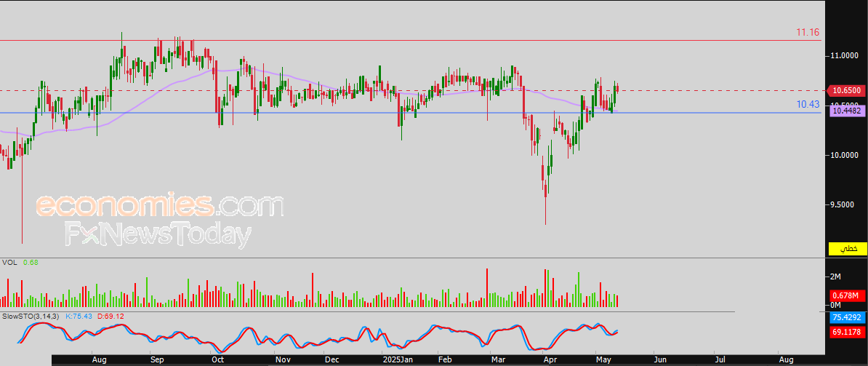Image resolution: width=868 pixels, height=366 pixels.
Task: Select May on the time axis
Action: coord(602,360)
